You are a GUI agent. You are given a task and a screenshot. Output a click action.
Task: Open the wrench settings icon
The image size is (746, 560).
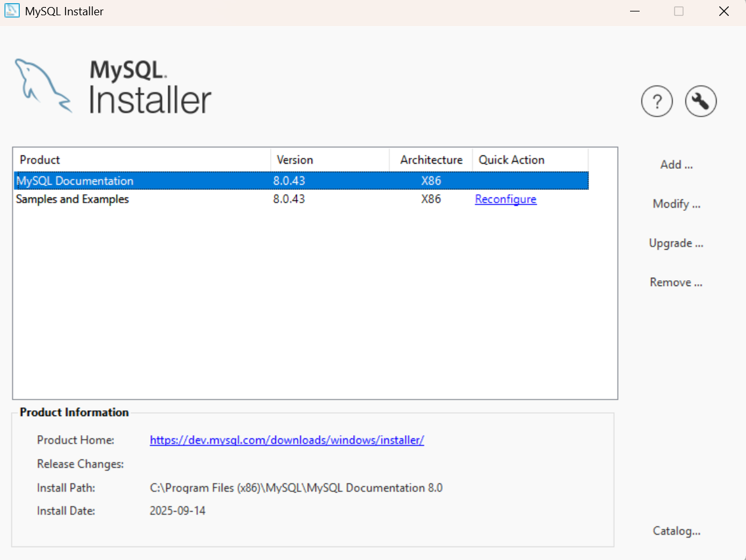700,101
